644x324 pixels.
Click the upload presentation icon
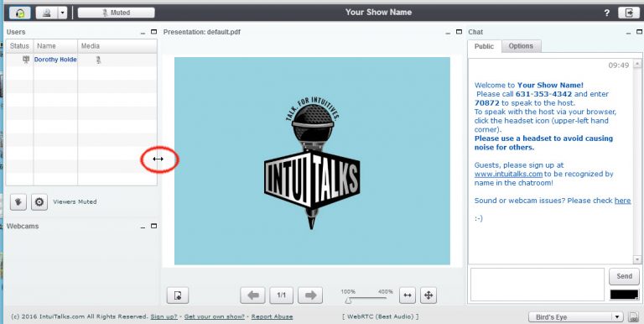[178, 295]
